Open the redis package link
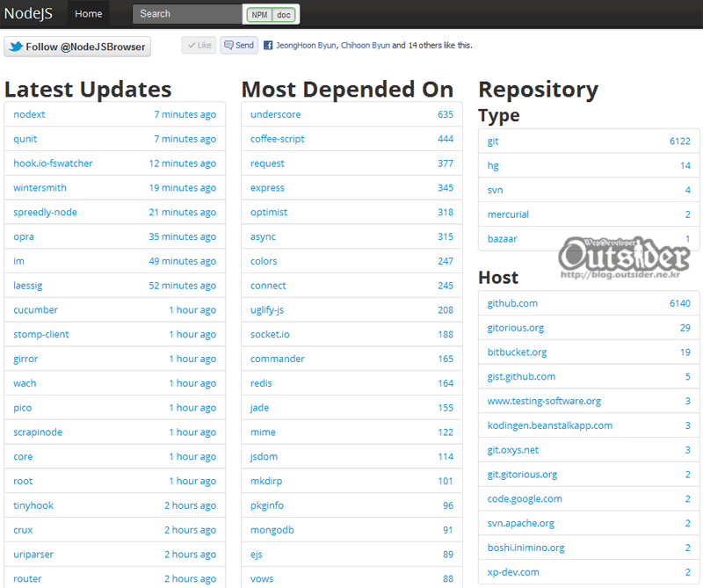The width and height of the screenshot is (703, 588). pyautogui.click(x=261, y=383)
